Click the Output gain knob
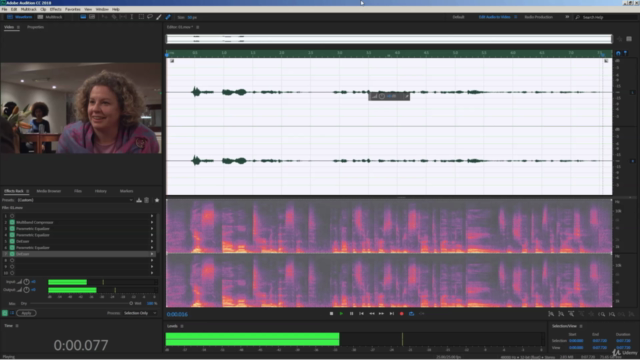 point(27,290)
